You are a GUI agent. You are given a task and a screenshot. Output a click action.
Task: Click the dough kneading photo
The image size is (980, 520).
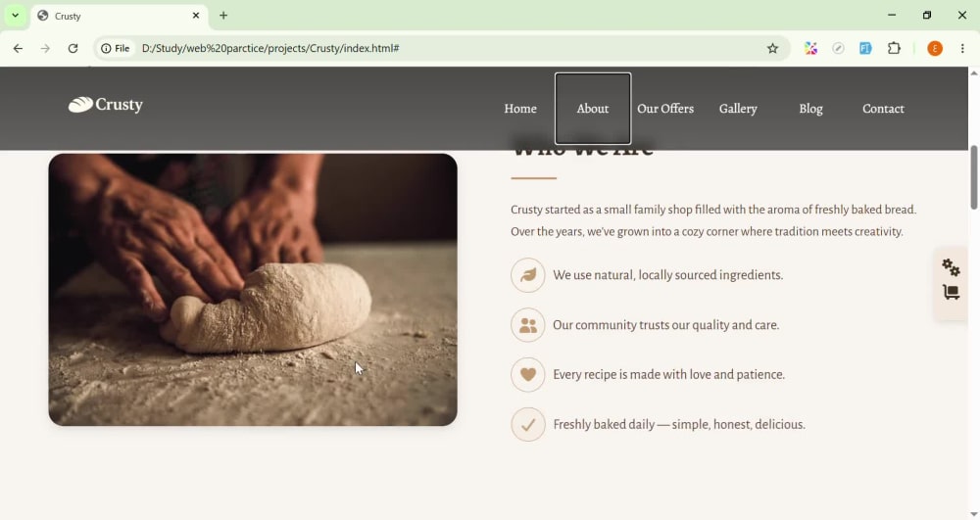[x=253, y=290]
